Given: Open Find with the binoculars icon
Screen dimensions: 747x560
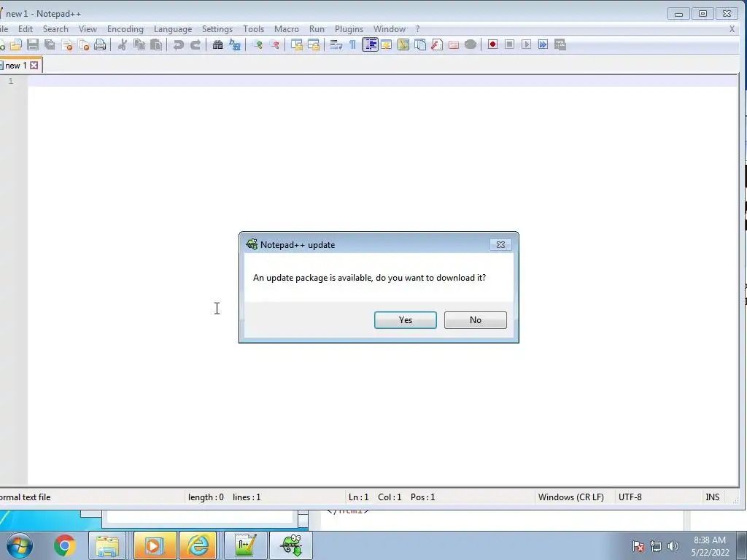Looking at the screenshot, I should pos(217,44).
